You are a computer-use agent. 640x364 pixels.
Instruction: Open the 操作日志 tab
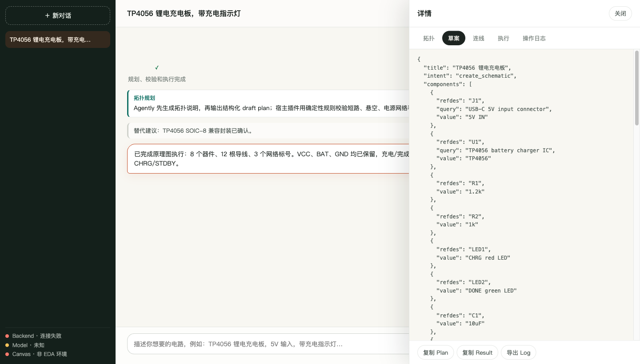tap(534, 38)
